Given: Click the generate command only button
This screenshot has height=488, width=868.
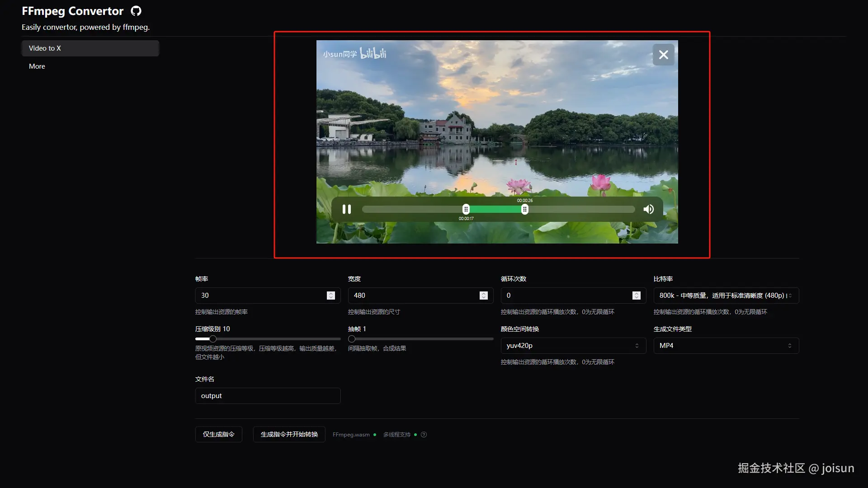Looking at the screenshot, I should [219, 434].
